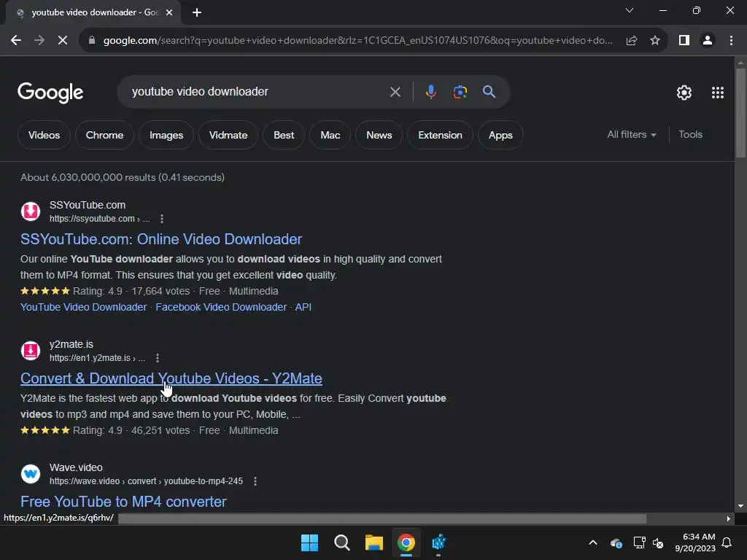Open Windows Start menu

[309, 542]
